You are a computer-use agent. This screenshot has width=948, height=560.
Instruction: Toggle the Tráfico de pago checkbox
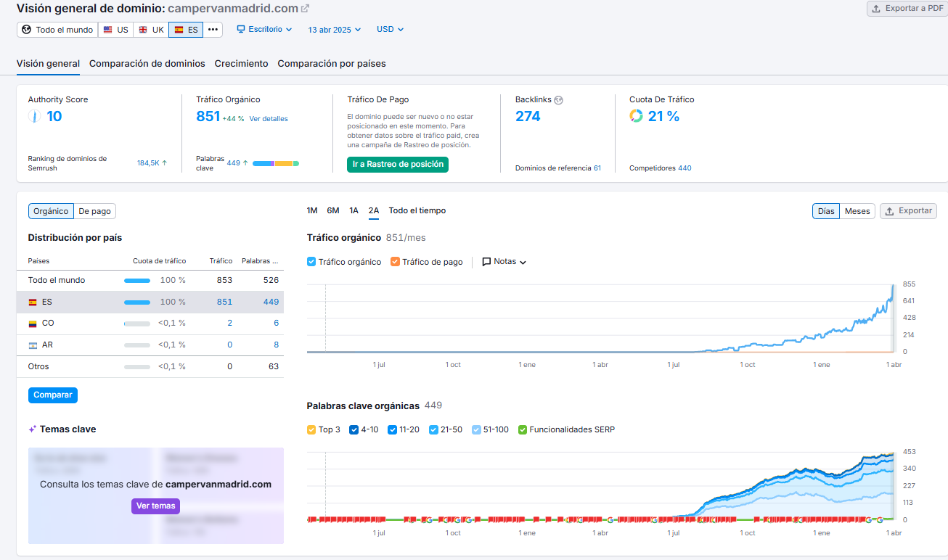pyautogui.click(x=395, y=262)
